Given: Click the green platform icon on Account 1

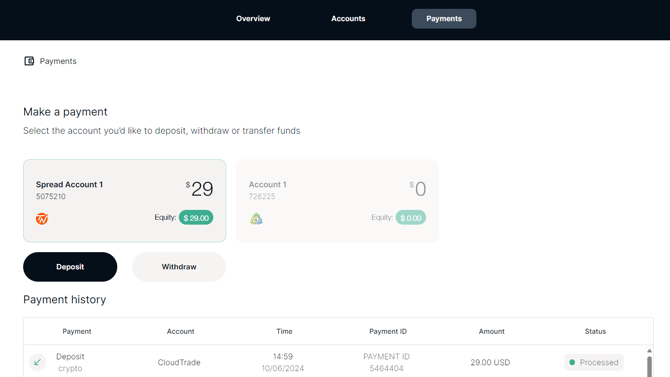Looking at the screenshot, I should 256,219.
